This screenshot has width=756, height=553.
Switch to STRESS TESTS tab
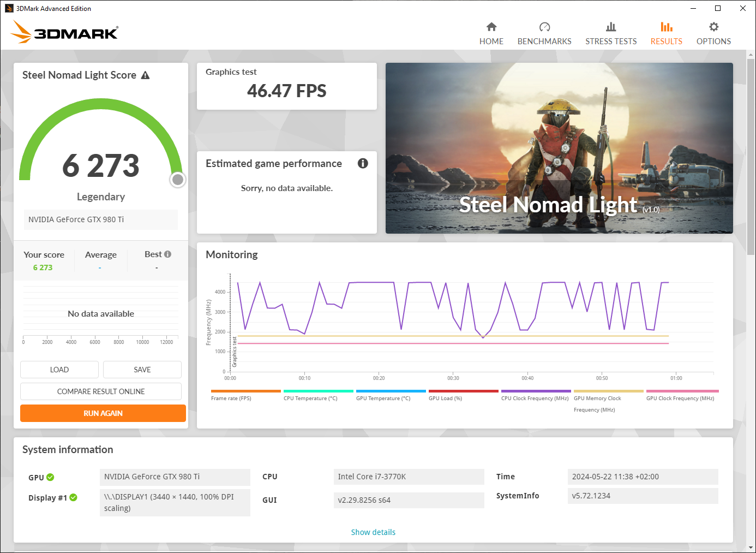[x=611, y=33]
